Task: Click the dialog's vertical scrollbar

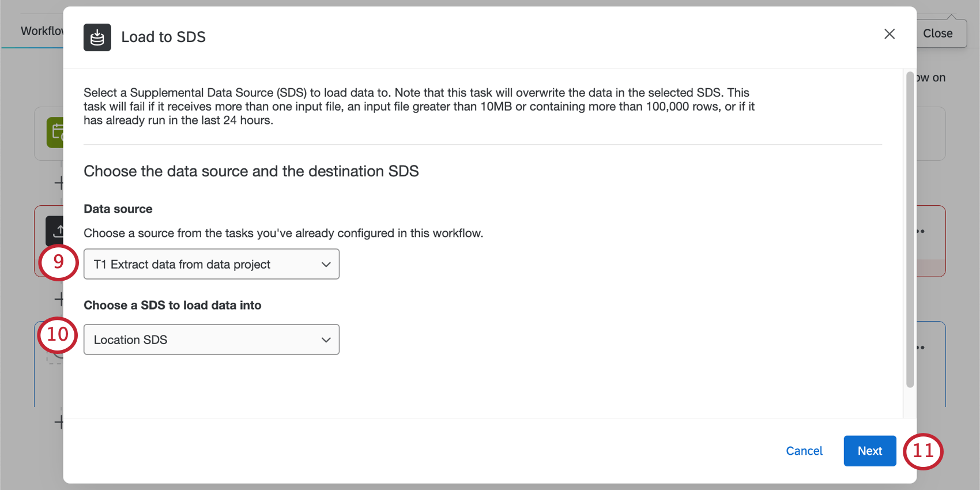Action: [x=910, y=231]
